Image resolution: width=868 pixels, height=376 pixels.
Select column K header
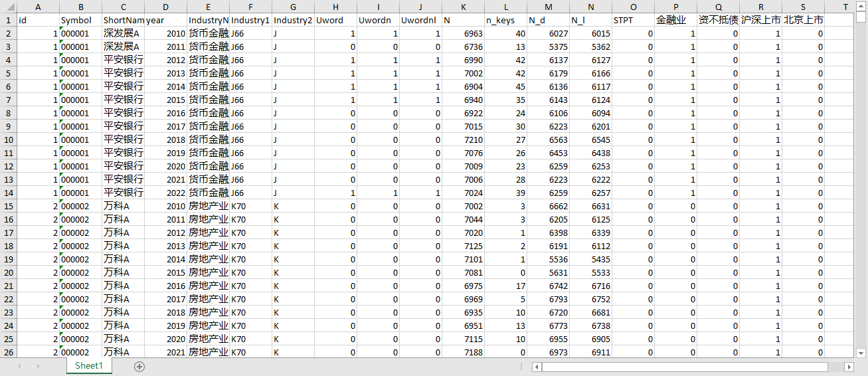[463, 7]
